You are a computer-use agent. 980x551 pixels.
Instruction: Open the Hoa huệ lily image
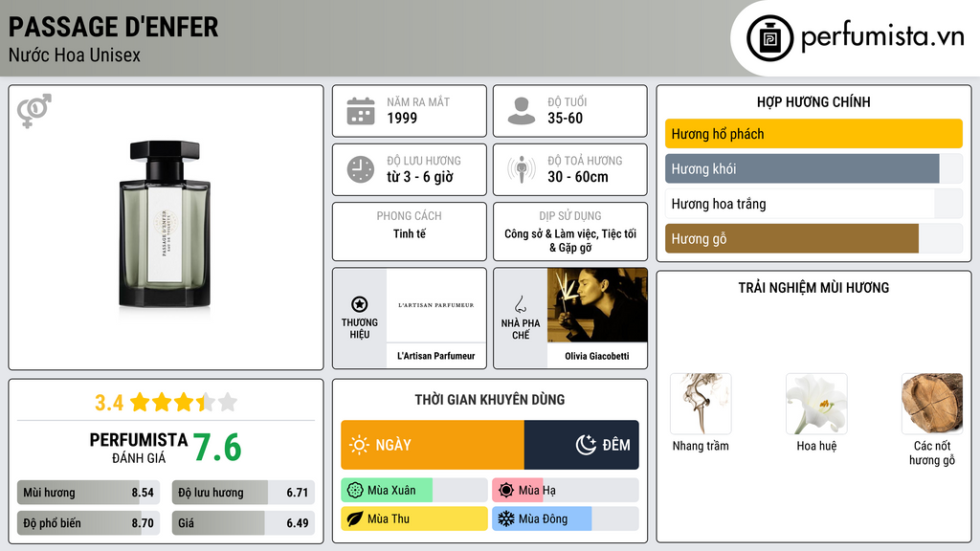[816, 404]
